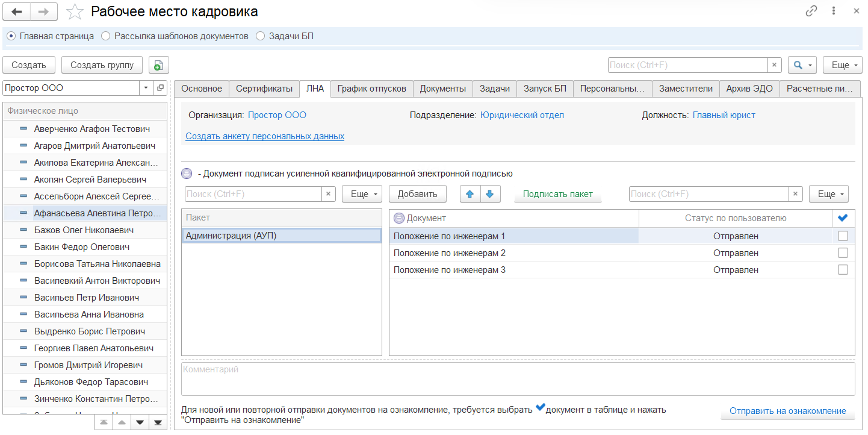This screenshot has width=868, height=435.
Task: Switch to the График отпусков tab
Action: 371,89
